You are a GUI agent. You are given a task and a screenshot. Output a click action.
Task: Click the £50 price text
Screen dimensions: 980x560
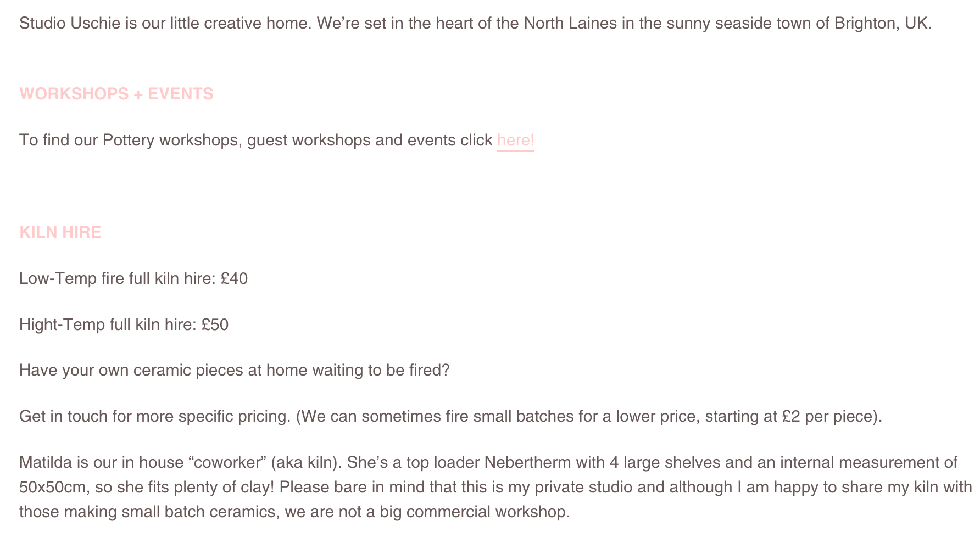tap(215, 325)
